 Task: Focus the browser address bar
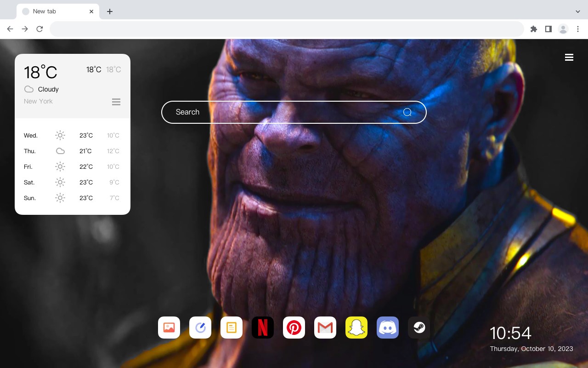(287, 29)
